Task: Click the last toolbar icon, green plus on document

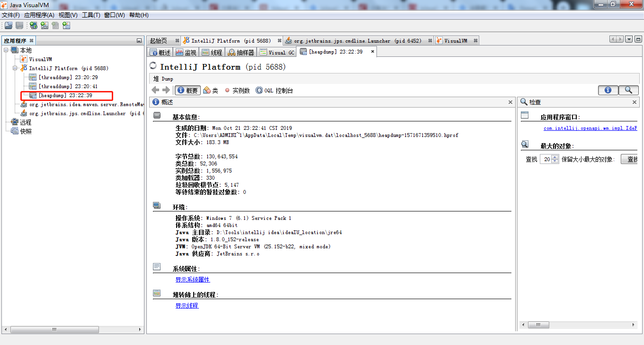Action: point(66,26)
